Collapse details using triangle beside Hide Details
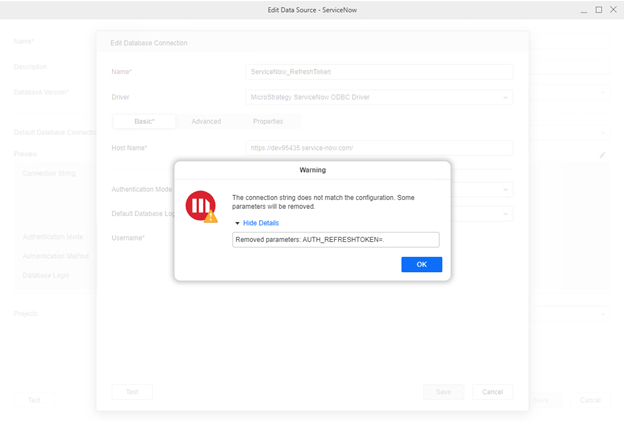Image resolution: width=624 pixels, height=421 pixels. pyautogui.click(x=237, y=223)
